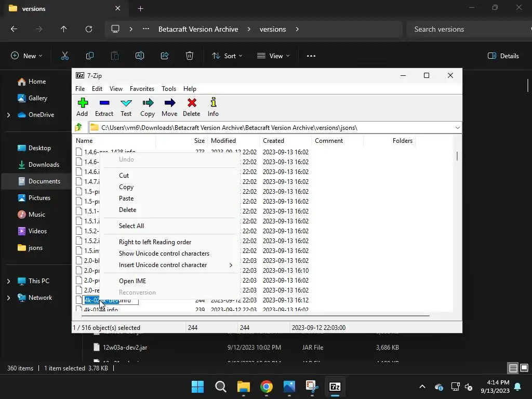The image size is (532, 399).
Task: Show hidden system tray icons
Action: [x=422, y=387]
